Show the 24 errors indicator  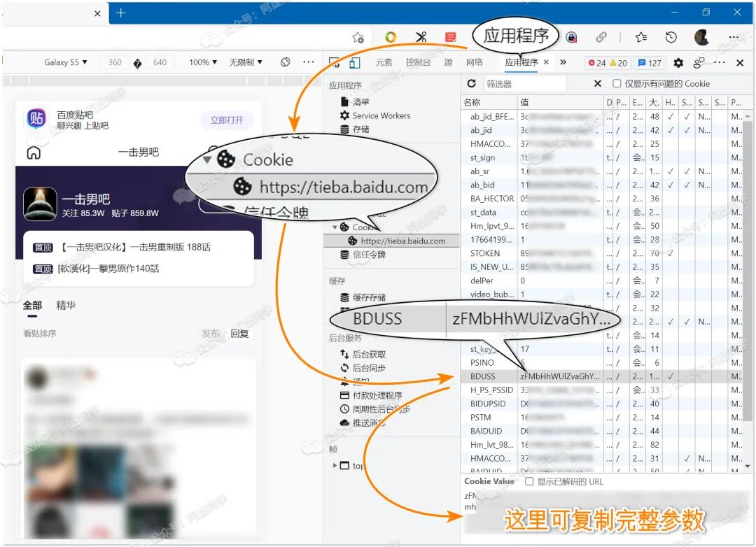tap(596, 63)
